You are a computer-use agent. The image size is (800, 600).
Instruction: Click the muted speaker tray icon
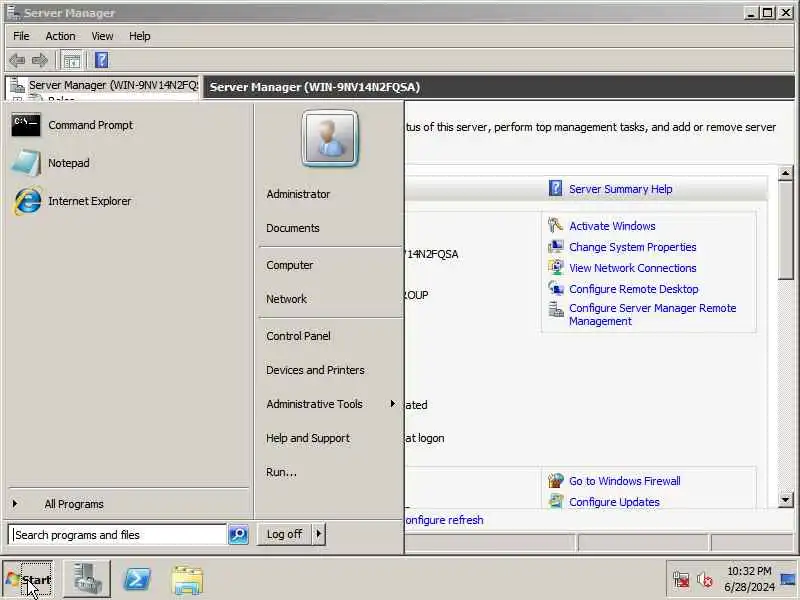coord(705,580)
